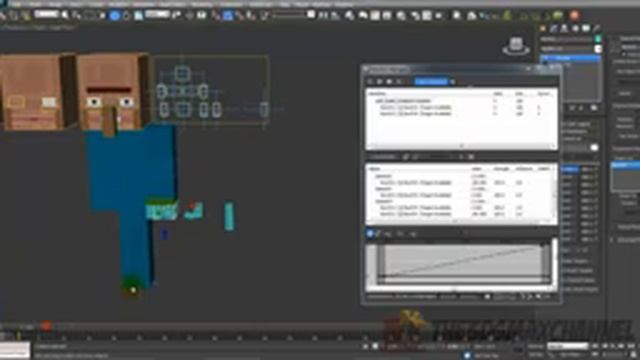Click fourth icon in Reaction Manager top toolbar

[399, 82]
